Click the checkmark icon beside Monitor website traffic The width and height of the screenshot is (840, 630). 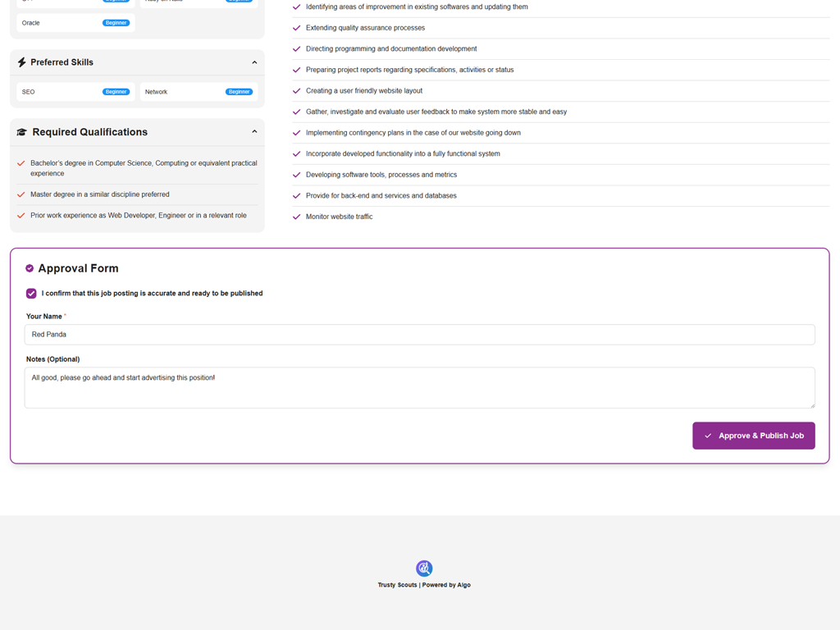pyautogui.click(x=297, y=217)
